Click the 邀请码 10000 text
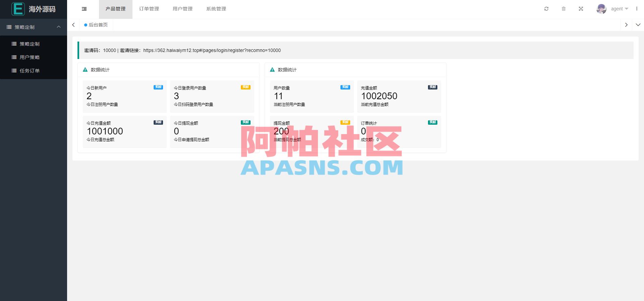 [x=100, y=50]
